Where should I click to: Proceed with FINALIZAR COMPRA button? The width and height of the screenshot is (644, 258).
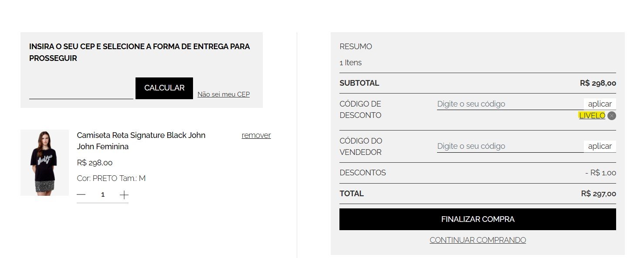coord(478,219)
